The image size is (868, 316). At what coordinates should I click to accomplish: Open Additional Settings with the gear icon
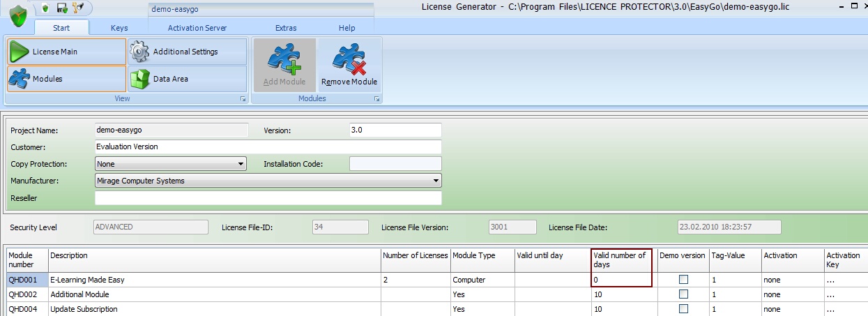coord(186,52)
